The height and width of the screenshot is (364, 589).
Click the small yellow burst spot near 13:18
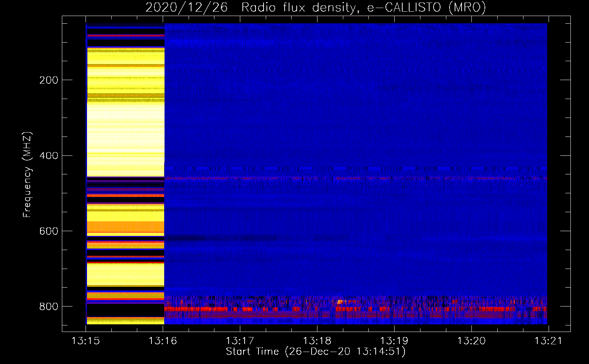341,301
